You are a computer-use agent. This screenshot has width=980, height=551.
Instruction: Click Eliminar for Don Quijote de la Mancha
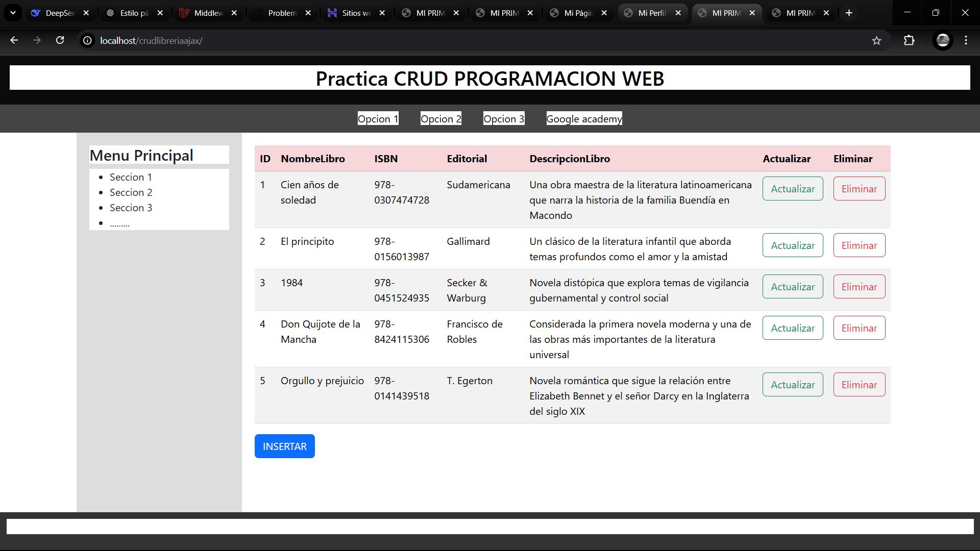859,328
